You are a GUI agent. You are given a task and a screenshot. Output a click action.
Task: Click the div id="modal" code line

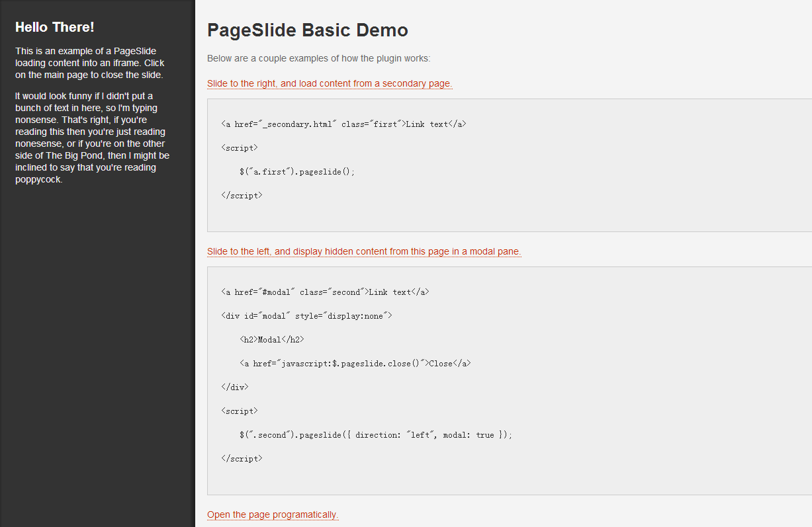click(306, 315)
